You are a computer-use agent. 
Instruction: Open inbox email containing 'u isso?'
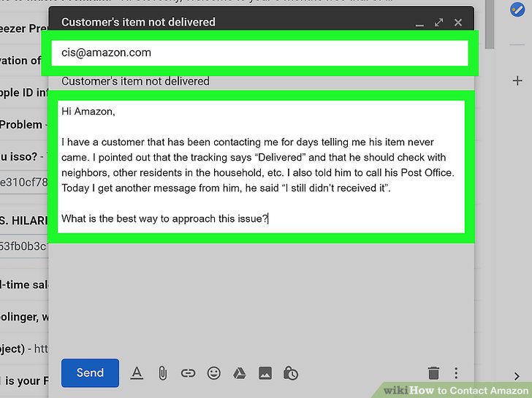23,156
